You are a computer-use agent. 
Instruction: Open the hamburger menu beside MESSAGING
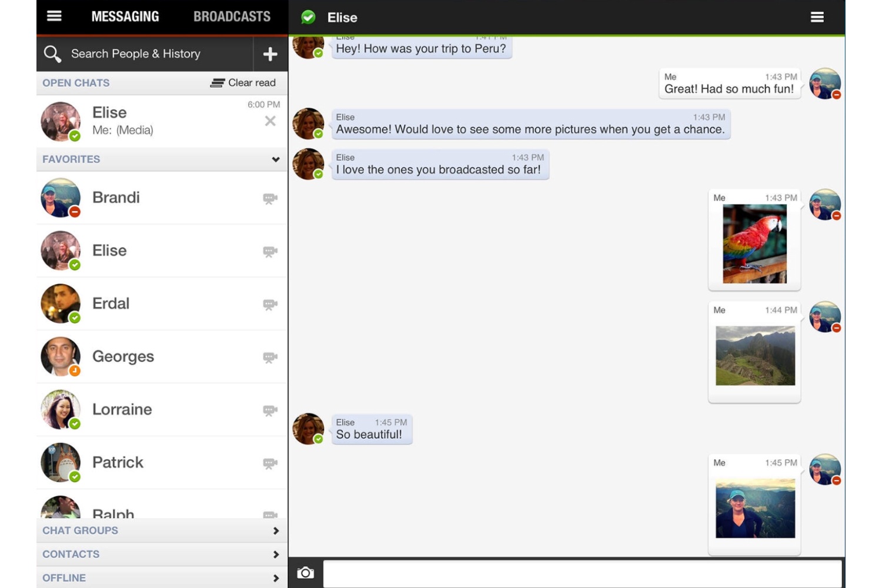click(54, 16)
